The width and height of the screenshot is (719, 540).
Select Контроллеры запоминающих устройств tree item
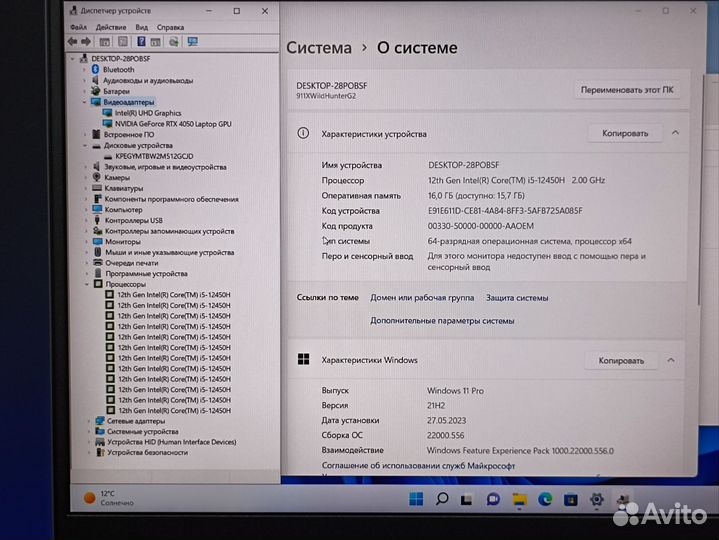click(x=170, y=231)
